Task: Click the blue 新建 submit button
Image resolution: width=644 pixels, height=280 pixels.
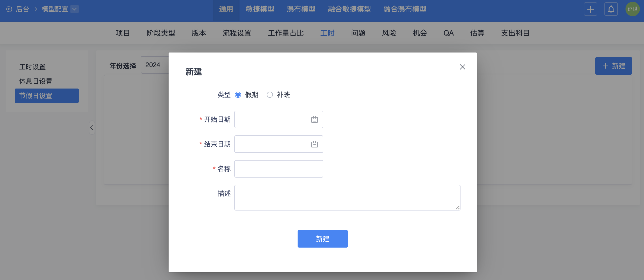Action: [x=323, y=239]
